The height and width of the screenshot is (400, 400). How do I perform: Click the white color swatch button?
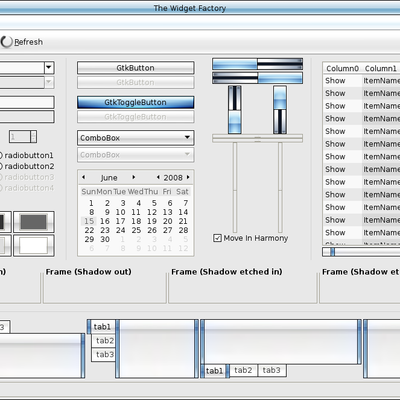pos(34,246)
